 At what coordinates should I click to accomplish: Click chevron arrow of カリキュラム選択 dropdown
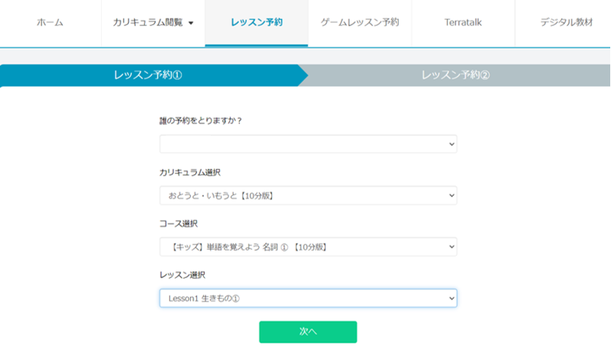tap(450, 195)
